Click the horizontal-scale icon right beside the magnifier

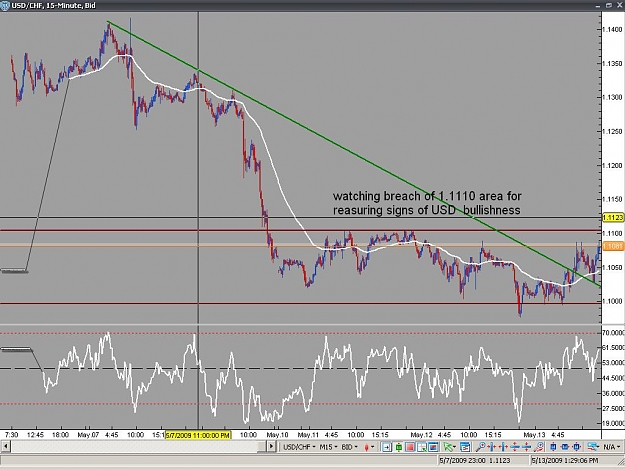point(491,447)
